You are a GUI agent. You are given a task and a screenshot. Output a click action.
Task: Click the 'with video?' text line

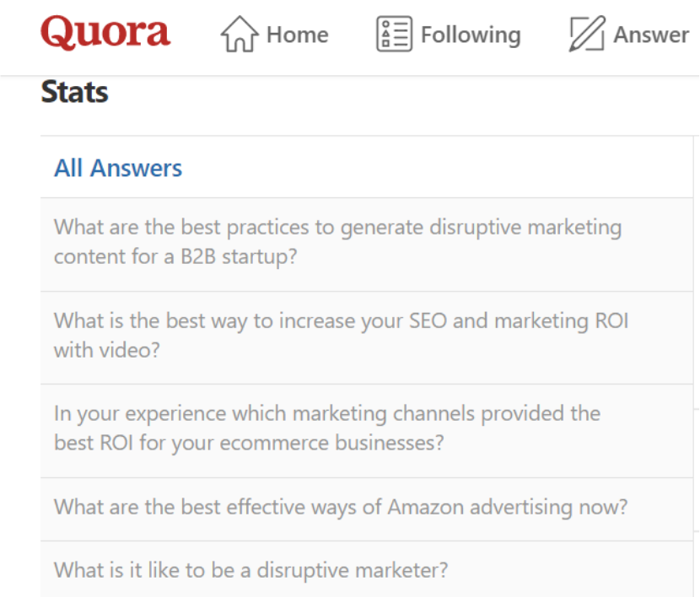pos(107,350)
